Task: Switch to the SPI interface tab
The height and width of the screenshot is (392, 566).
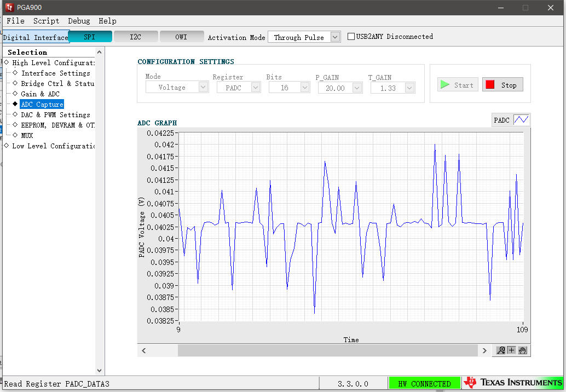Action: point(90,37)
